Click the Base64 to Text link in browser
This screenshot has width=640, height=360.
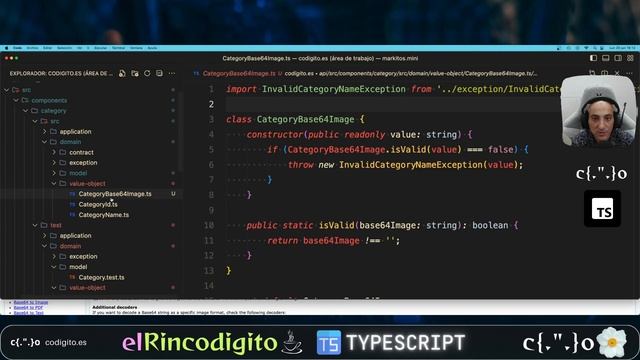coord(29,313)
